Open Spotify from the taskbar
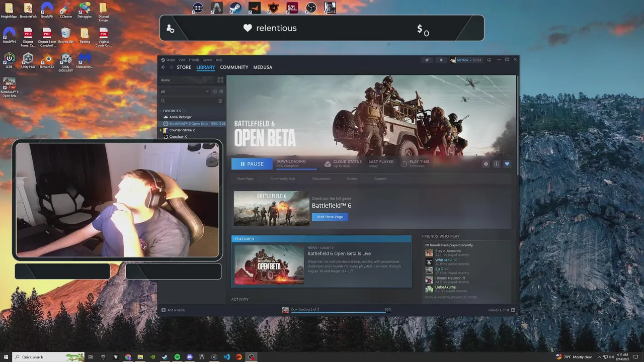Viewport: 644px width, 362px height. [177, 357]
